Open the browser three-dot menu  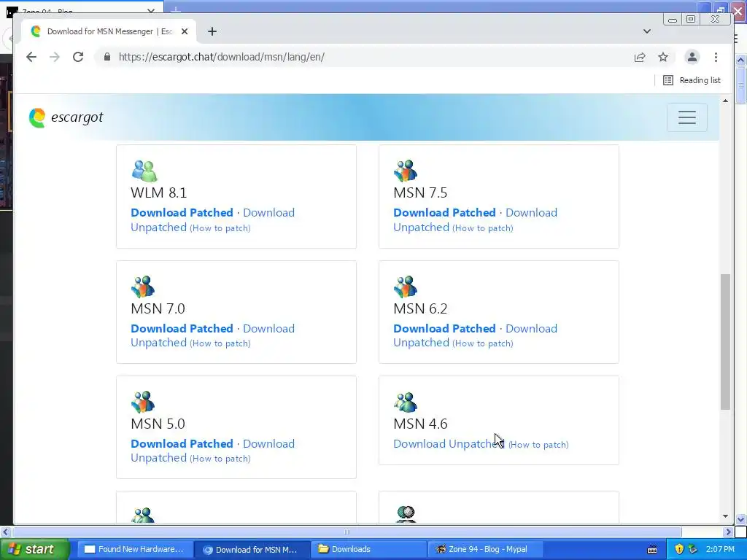click(716, 57)
